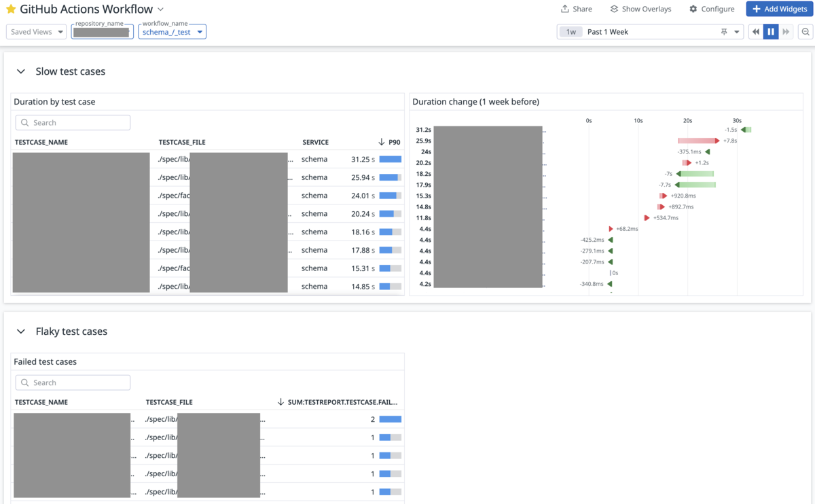Click the 15.31 s duration value
The width and height of the screenshot is (815, 504).
(x=363, y=268)
